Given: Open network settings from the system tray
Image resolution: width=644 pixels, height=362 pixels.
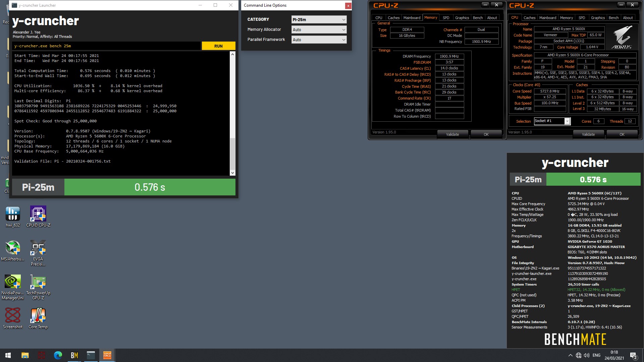Looking at the screenshot, I should (579, 355).
